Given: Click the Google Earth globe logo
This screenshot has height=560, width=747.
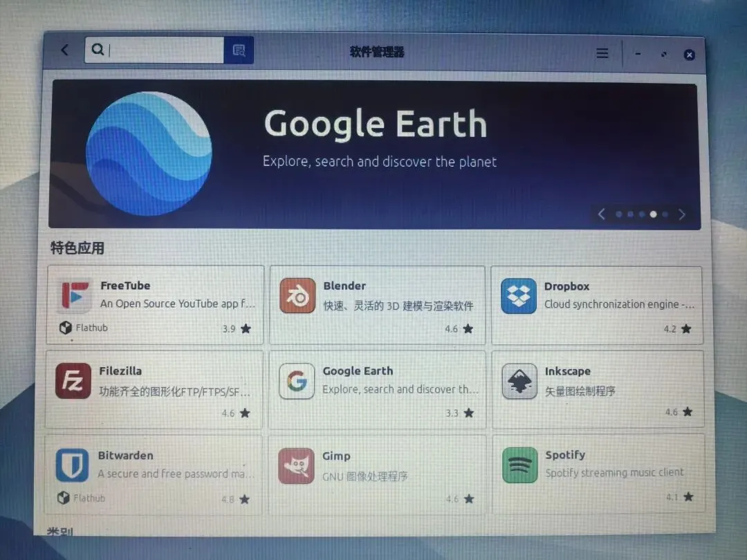Looking at the screenshot, I should click(149, 153).
